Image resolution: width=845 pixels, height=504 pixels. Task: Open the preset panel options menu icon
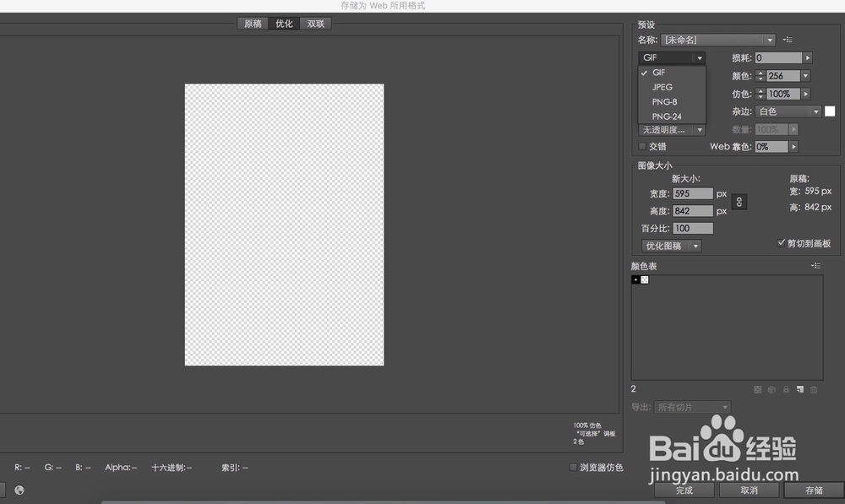[788, 40]
